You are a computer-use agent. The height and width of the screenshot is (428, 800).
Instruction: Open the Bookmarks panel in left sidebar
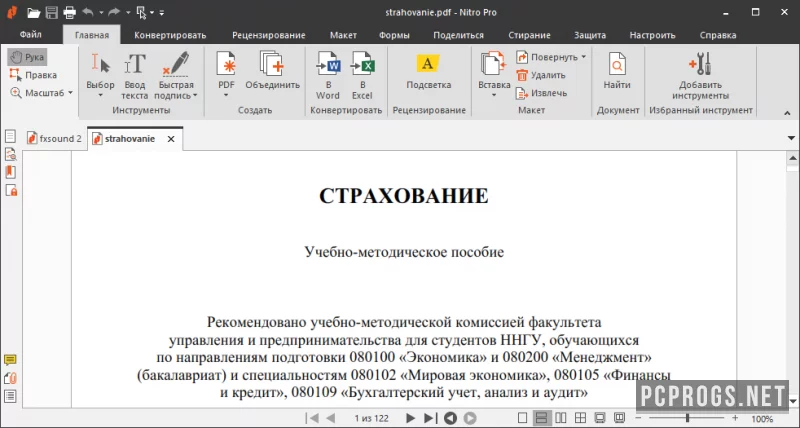[10, 172]
